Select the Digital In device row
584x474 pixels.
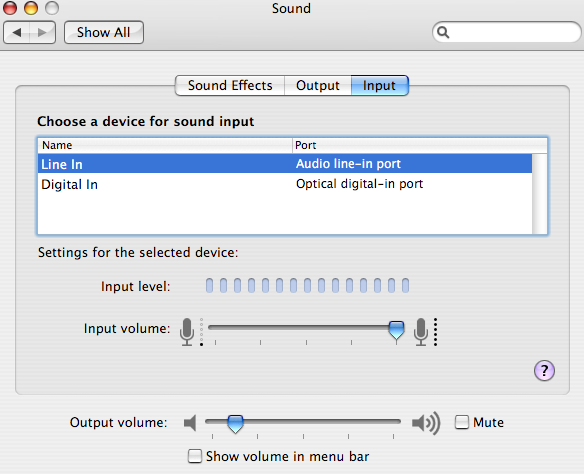click(x=285, y=184)
